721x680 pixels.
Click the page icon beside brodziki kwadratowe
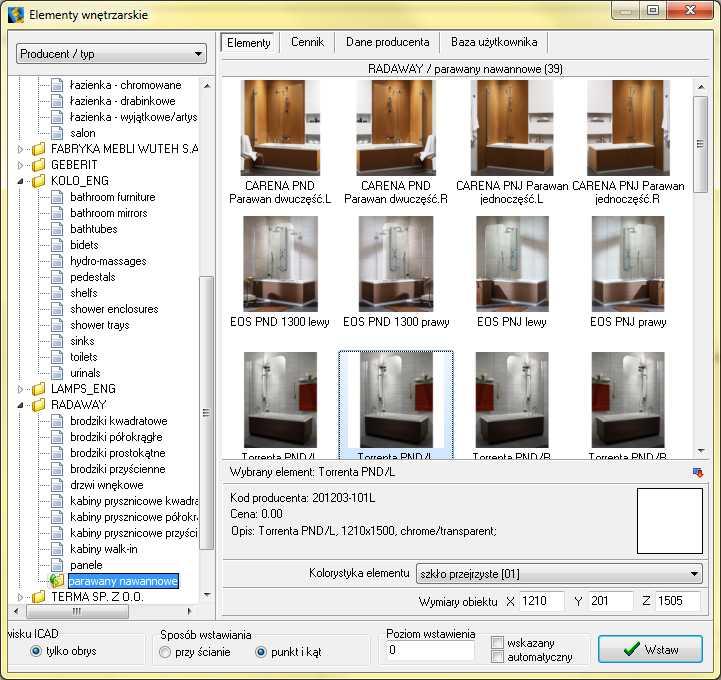57,421
